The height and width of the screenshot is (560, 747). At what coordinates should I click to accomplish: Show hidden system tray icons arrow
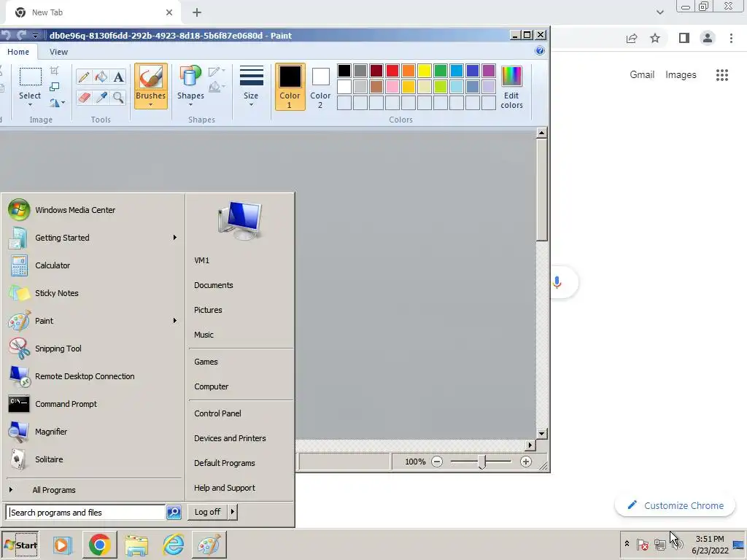pos(627,544)
